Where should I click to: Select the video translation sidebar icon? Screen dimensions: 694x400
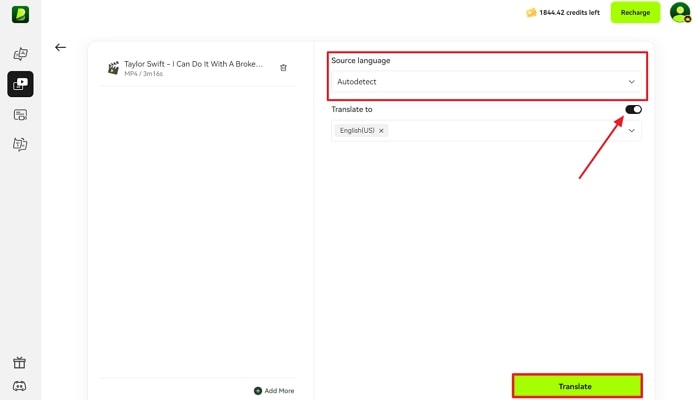click(x=20, y=84)
